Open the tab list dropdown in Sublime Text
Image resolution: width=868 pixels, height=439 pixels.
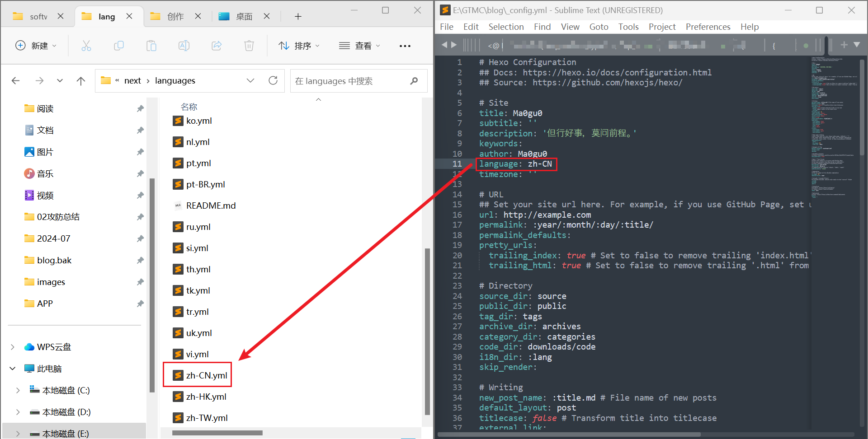857,45
